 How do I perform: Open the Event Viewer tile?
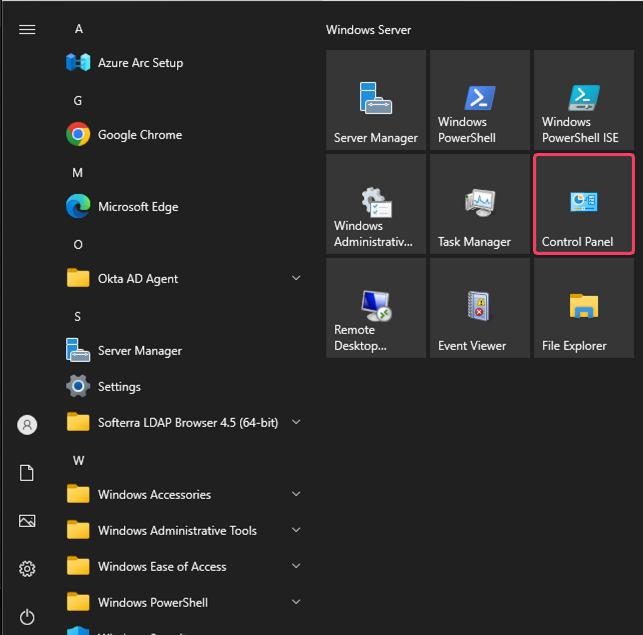(480, 308)
